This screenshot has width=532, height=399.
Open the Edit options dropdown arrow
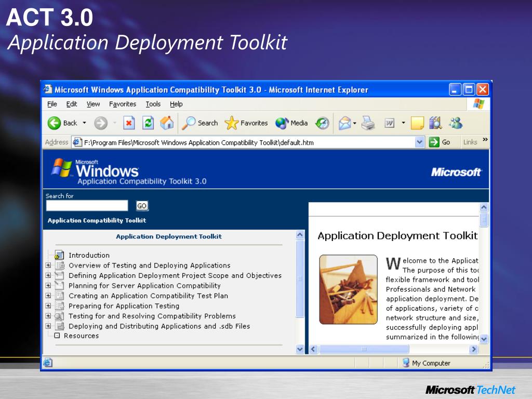point(403,123)
